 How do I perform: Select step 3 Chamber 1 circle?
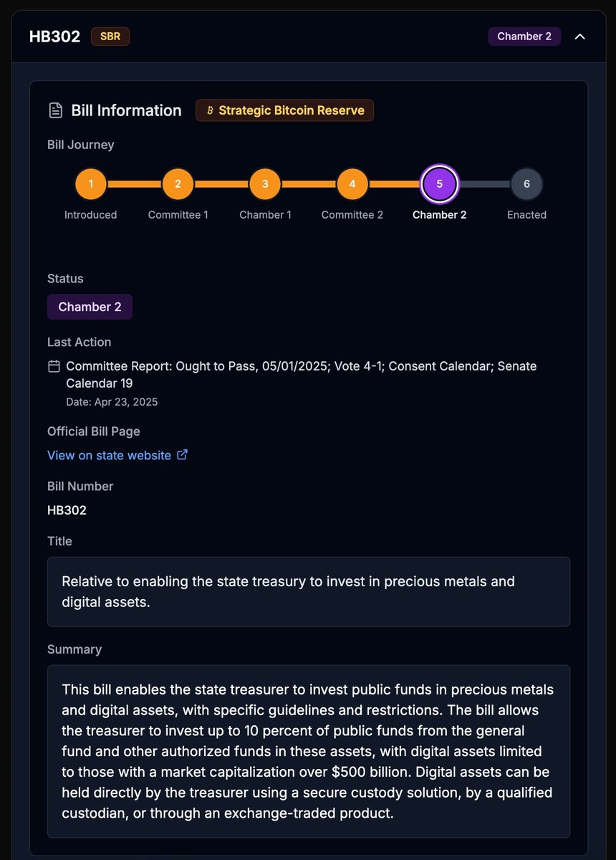[x=265, y=184]
